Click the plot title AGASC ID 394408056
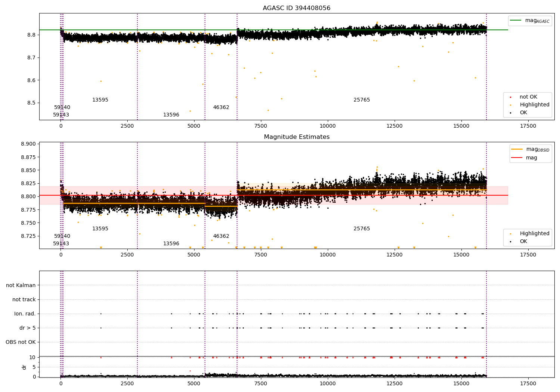560x392 pixels. 296,8
